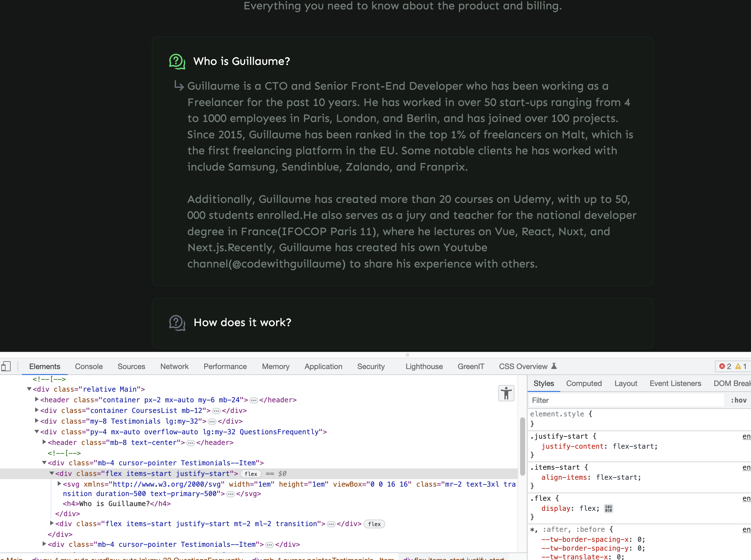
Task: Open the Sources tab
Action: (131, 367)
